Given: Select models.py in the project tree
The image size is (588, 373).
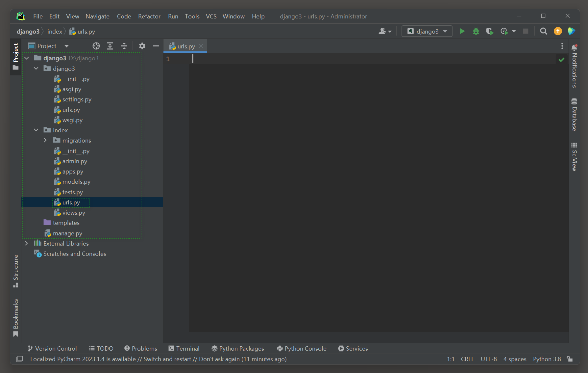Looking at the screenshot, I should 76,182.
